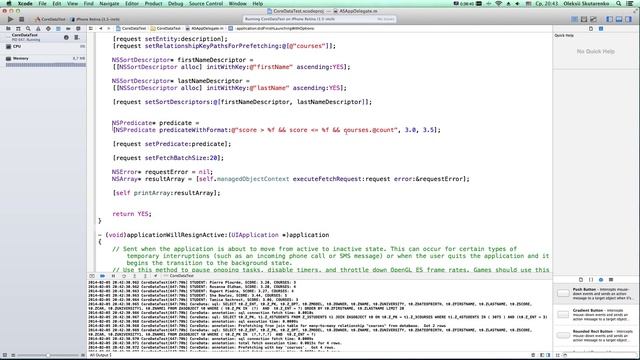Open the process view options menu
The image size is (640, 360).
point(76,37)
